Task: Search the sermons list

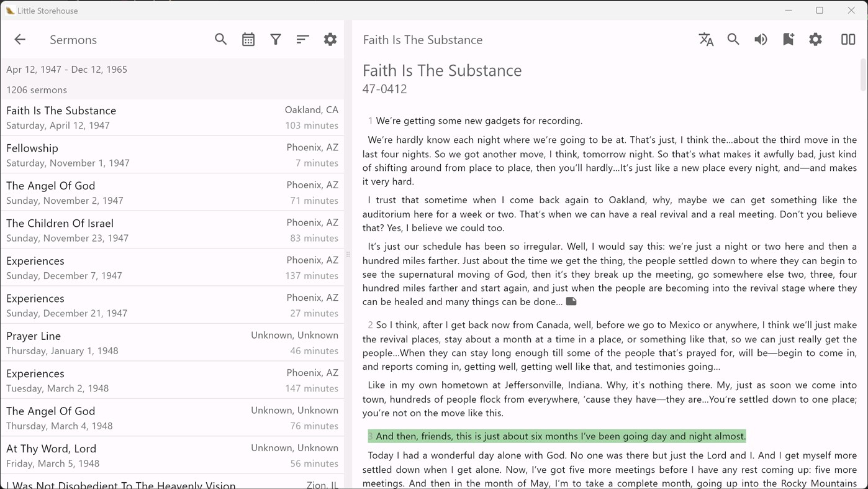Action: coord(220,39)
